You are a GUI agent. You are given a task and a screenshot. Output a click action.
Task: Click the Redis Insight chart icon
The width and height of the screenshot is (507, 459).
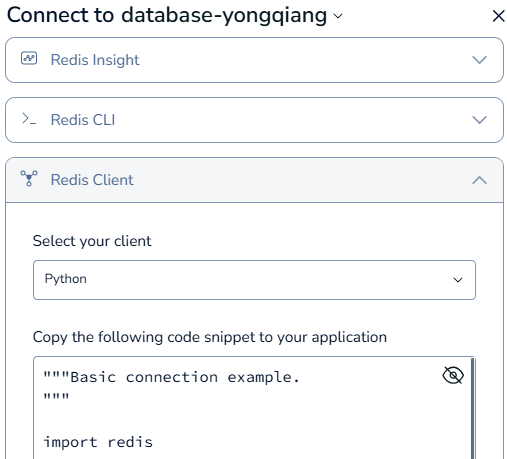coord(29,58)
